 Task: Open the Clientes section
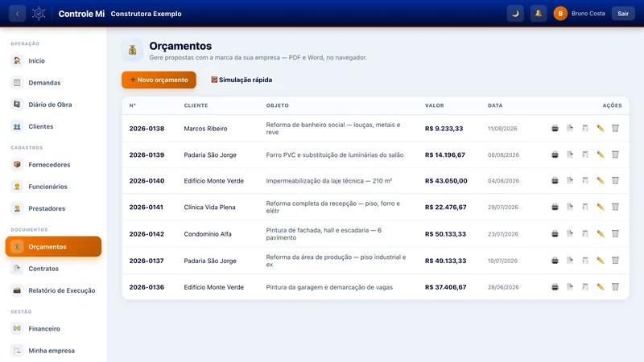[x=53, y=126]
